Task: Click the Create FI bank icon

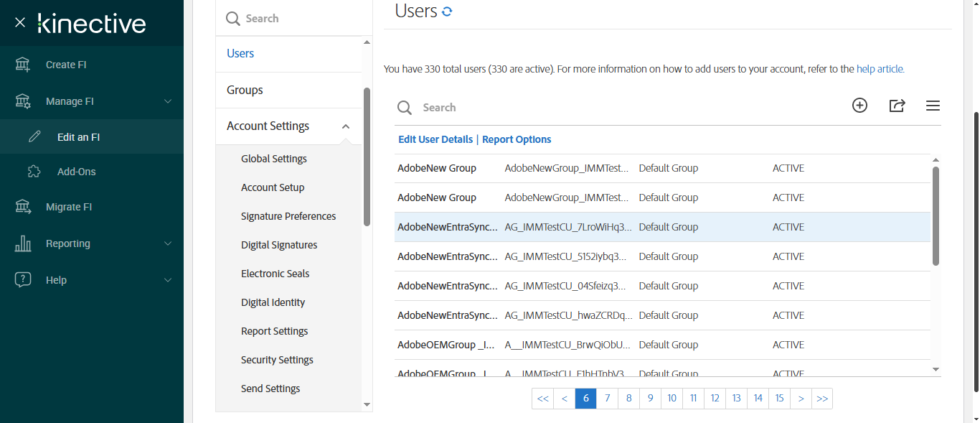Action: [23, 65]
